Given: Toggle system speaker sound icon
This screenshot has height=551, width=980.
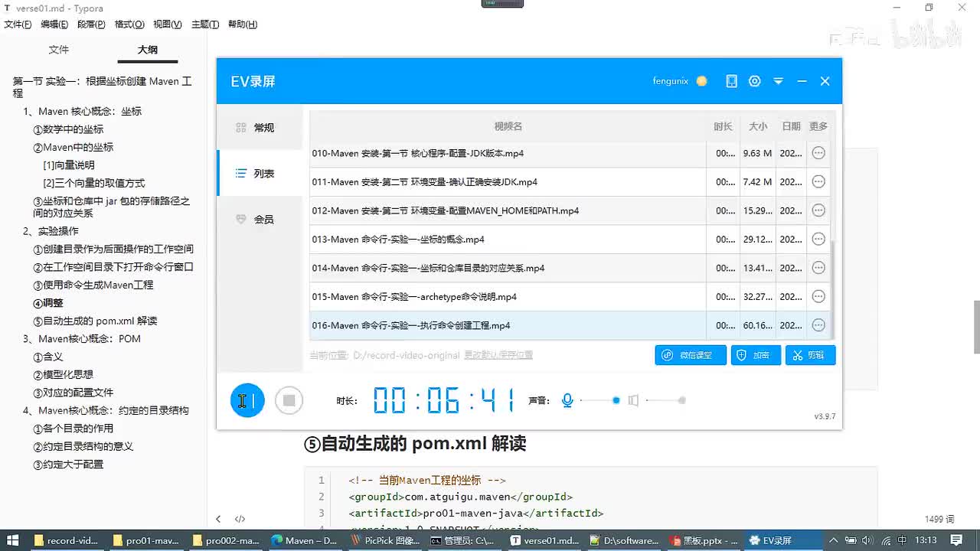Looking at the screenshot, I should pos(633,400).
